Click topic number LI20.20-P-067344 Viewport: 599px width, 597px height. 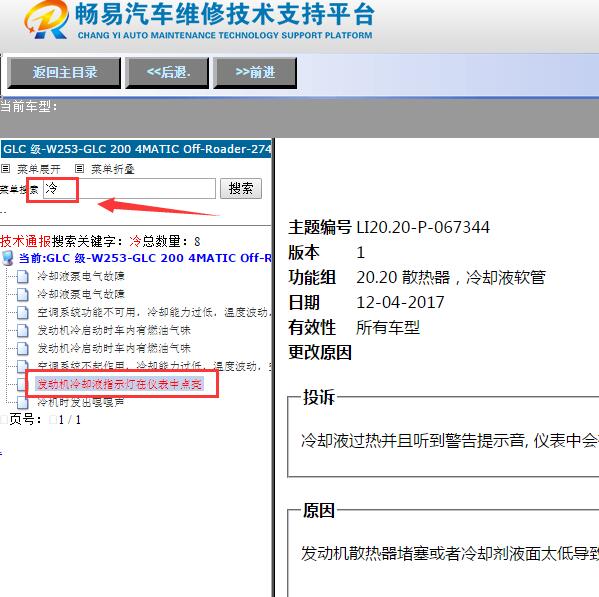pos(423,227)
